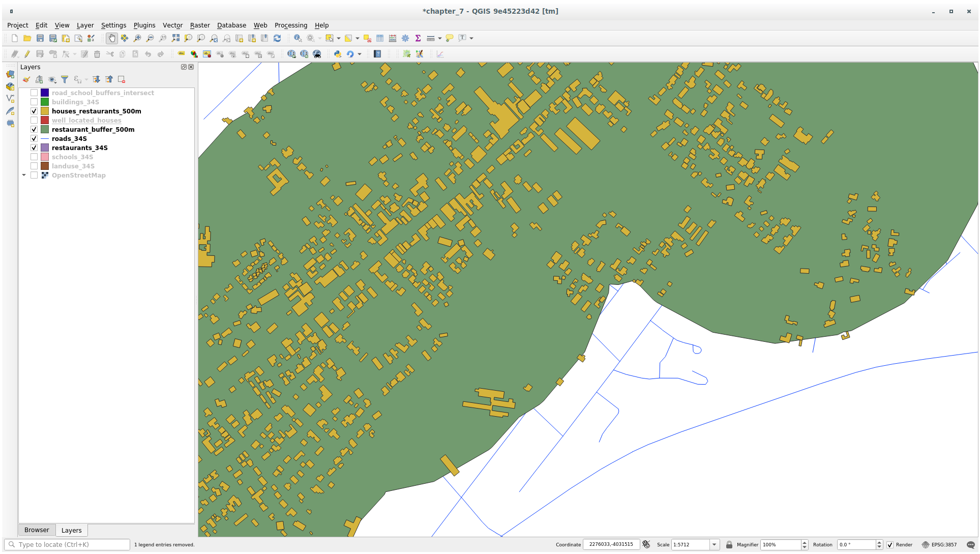Open the Python console icon
The height and width of the screenshot is (554, 980).
pos(337,54)
